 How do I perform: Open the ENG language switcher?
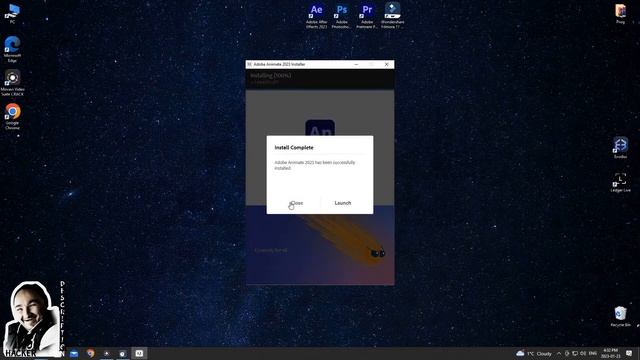(x=593, y=353)
